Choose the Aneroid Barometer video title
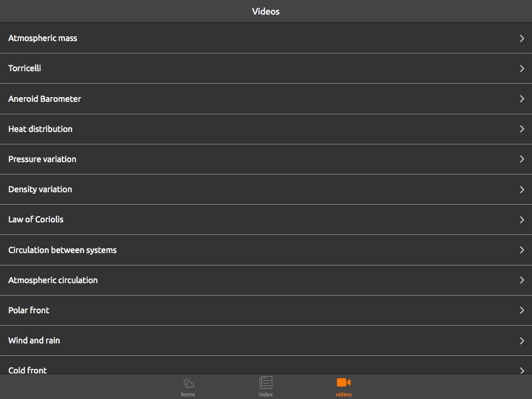Screen dimensions: 532x399 45,99
